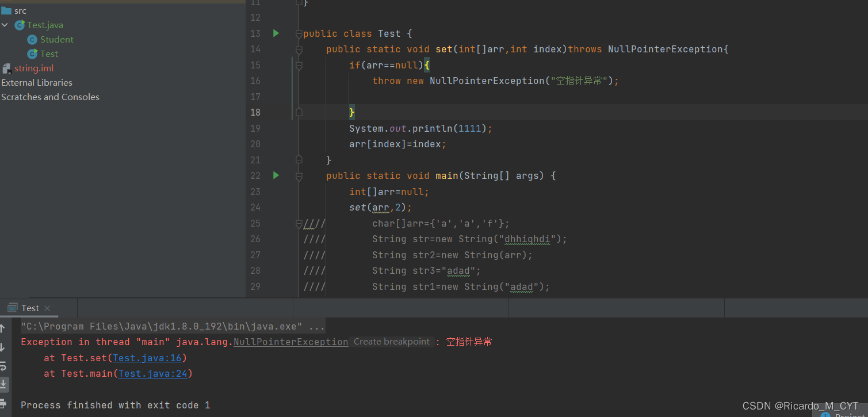Click fold end marker on line 18

pyautogui.click(x=299, y=112)
